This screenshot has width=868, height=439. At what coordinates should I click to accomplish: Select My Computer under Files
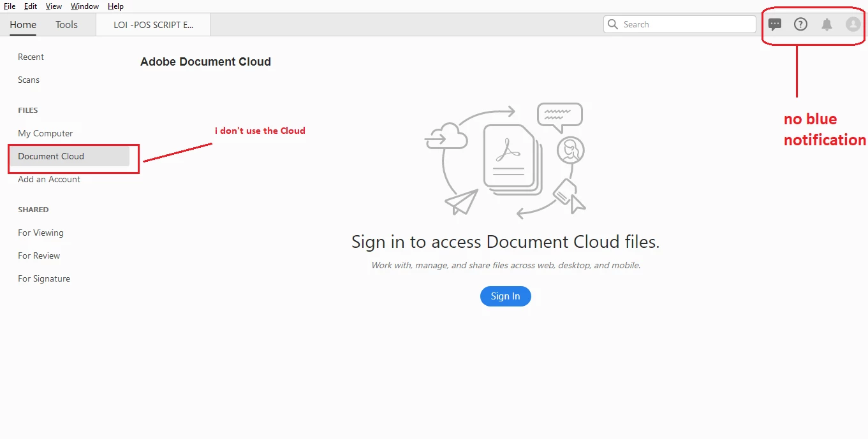pyautogui.click(x=45, y=133)
